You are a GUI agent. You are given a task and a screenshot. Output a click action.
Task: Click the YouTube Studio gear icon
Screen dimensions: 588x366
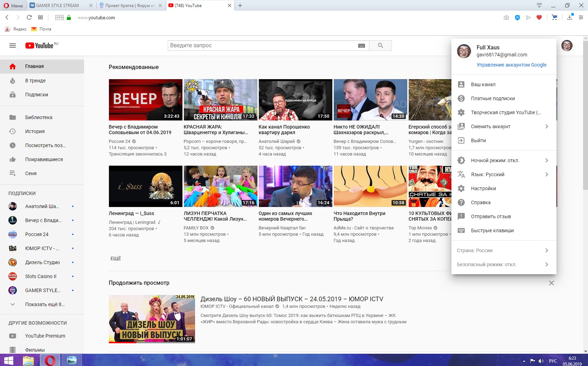[x=461, y=112]
